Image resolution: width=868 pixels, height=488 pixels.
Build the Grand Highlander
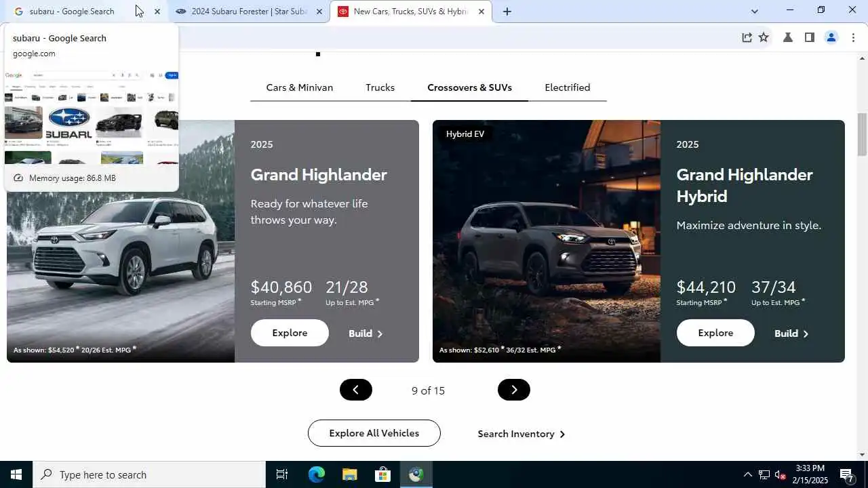click(366, 333)
